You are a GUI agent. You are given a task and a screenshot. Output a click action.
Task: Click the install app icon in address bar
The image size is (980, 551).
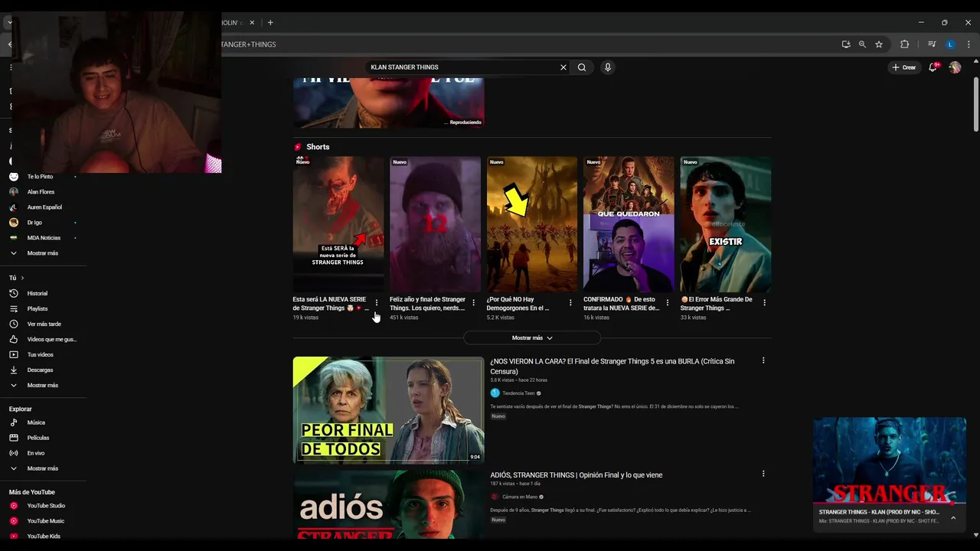[x=846, y=44]
